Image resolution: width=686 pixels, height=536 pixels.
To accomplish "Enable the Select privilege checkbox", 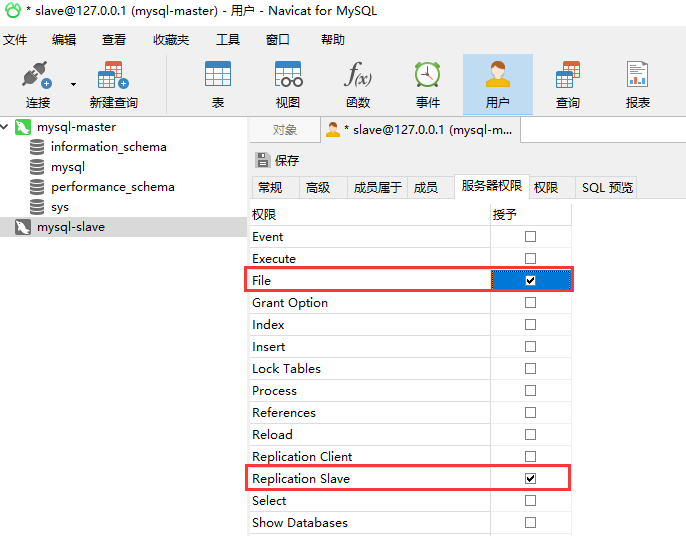I will [x=530, y=501].
